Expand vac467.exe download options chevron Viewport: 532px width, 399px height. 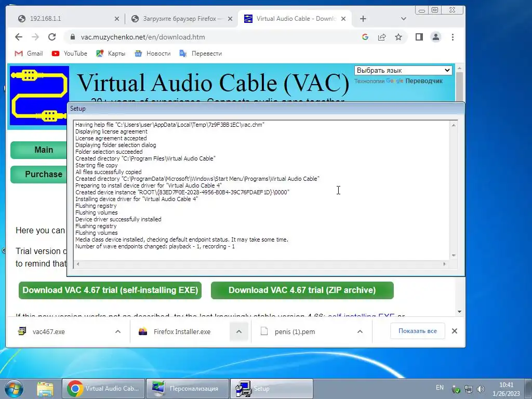point(118,331)
